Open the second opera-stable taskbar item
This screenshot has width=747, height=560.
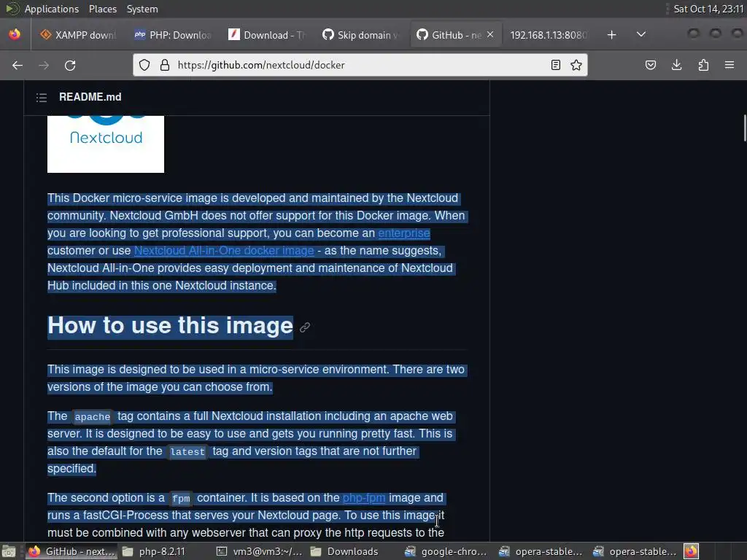[635, 551]
